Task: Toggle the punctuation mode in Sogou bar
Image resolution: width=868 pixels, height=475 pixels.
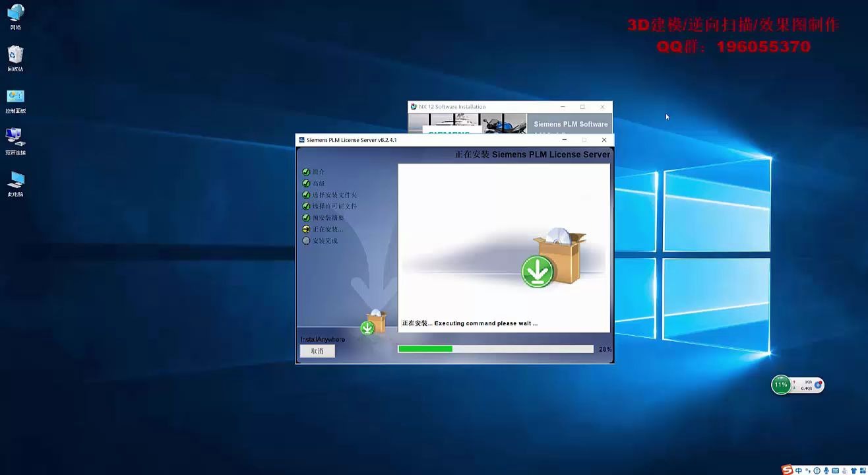Action: (x=808, y=470)
